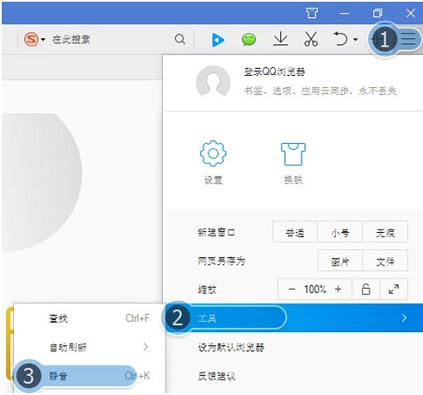Click the 100% zoom value
Viewport: 423px width, 395px height.
315,289
